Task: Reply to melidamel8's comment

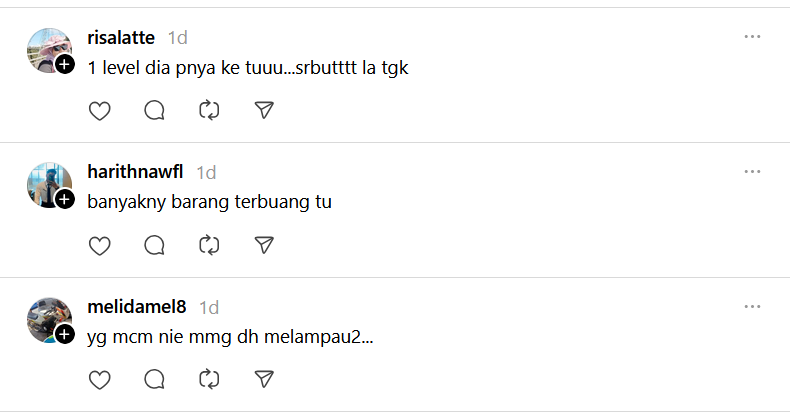Action: pos(154,379)
